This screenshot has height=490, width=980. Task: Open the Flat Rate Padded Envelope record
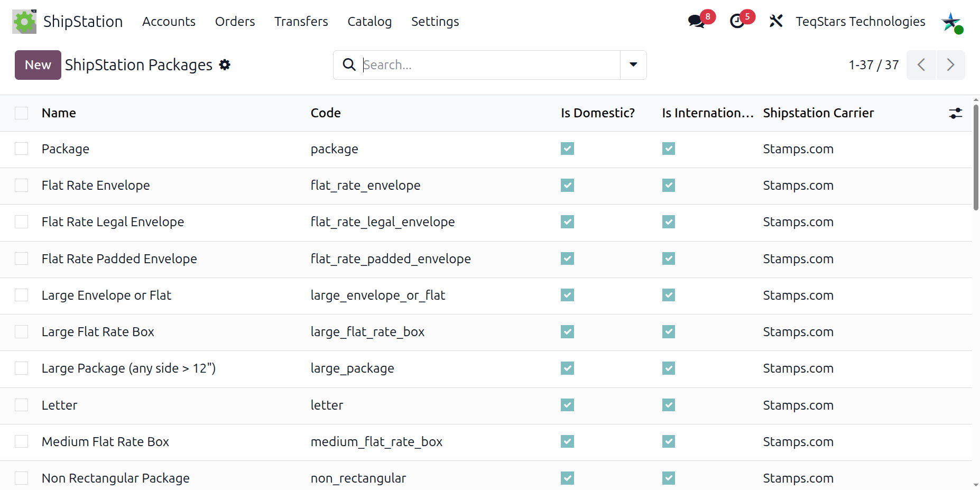(x=119, y=259)
